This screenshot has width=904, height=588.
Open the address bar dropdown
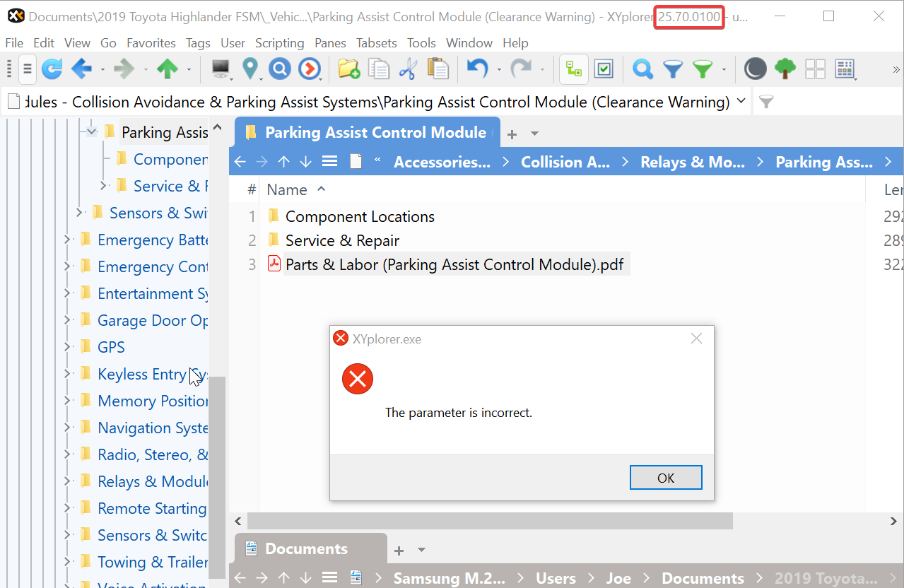[x=741, y=101]
